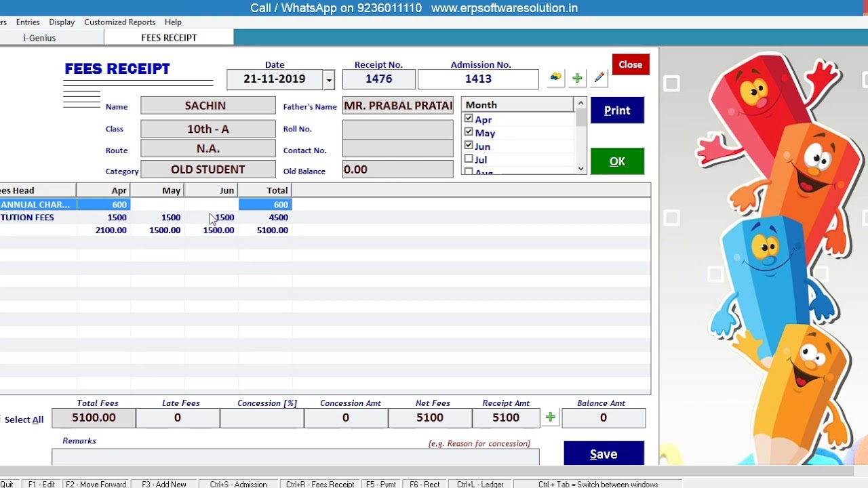Open the Date dropdown arrow
This screenshot has height=488, width=868.
329,79
